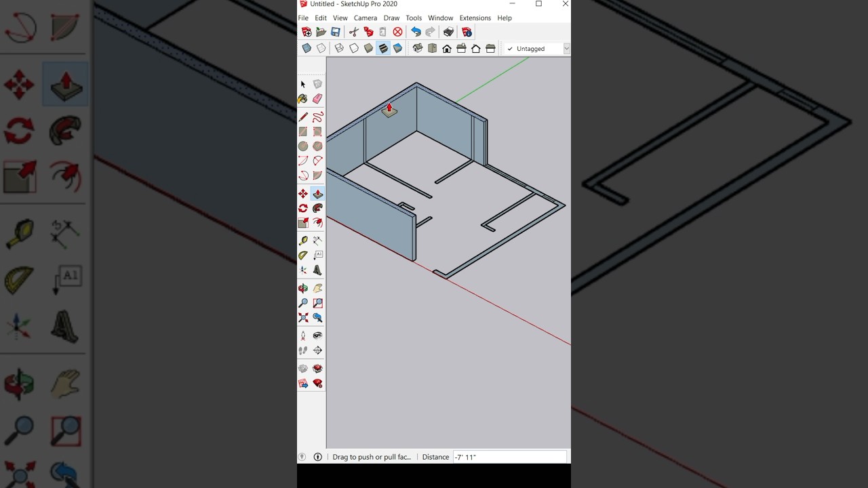Switch to Top standard view
868x488 pixels.
click(432, 48)
